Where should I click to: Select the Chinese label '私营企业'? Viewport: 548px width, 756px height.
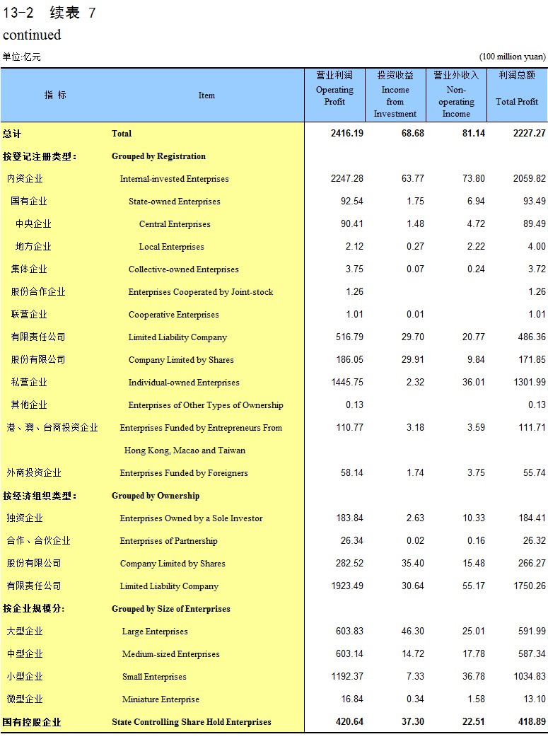[x=29, y=383]
